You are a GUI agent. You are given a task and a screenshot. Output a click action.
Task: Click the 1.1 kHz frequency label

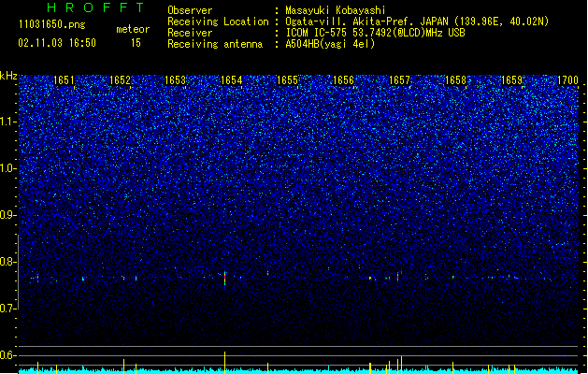coord(8,122)
